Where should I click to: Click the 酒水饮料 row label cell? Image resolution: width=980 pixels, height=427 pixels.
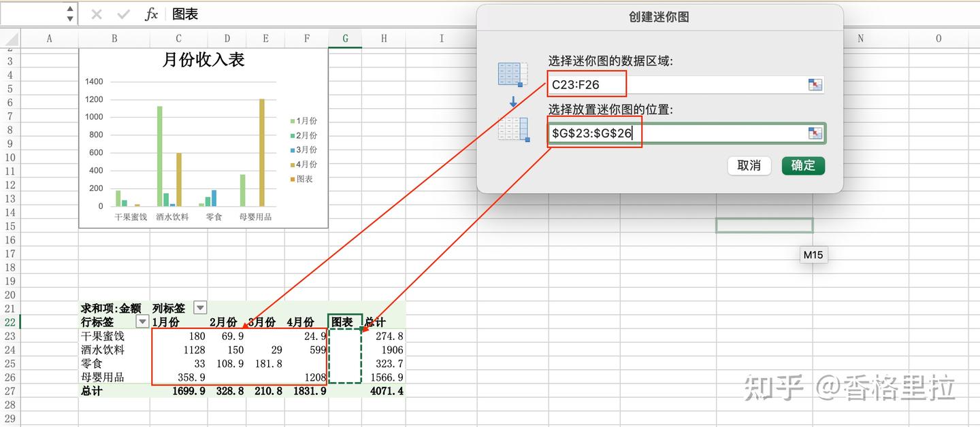coord(114,349)
